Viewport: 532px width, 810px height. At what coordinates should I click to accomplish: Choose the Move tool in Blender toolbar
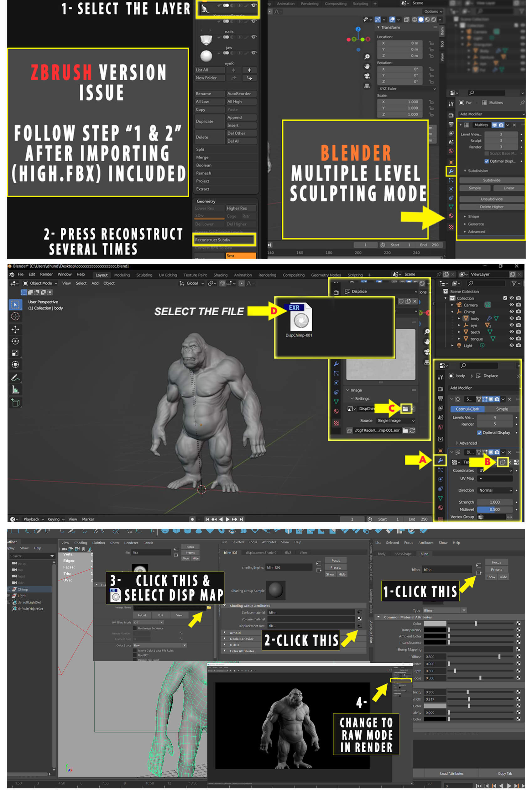15,329
